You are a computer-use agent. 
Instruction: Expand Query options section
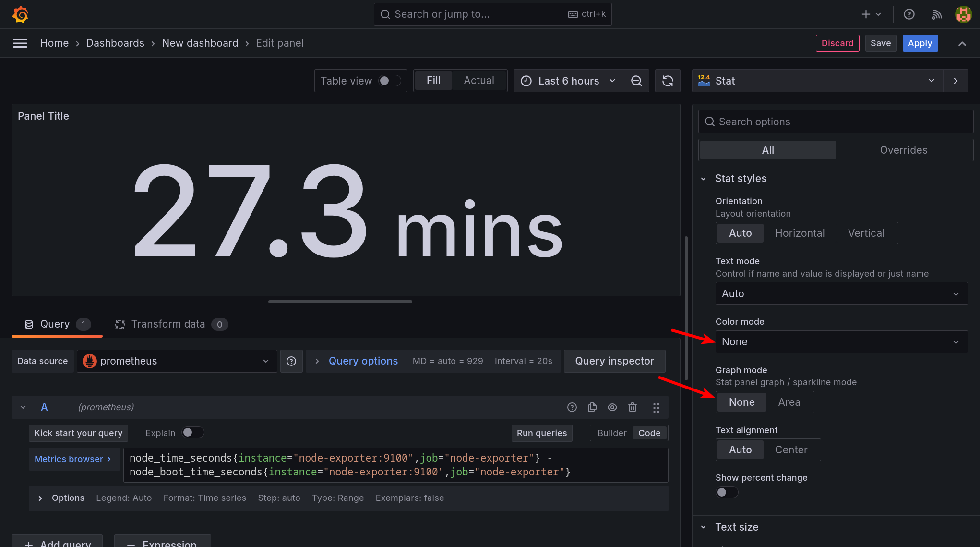363,361
